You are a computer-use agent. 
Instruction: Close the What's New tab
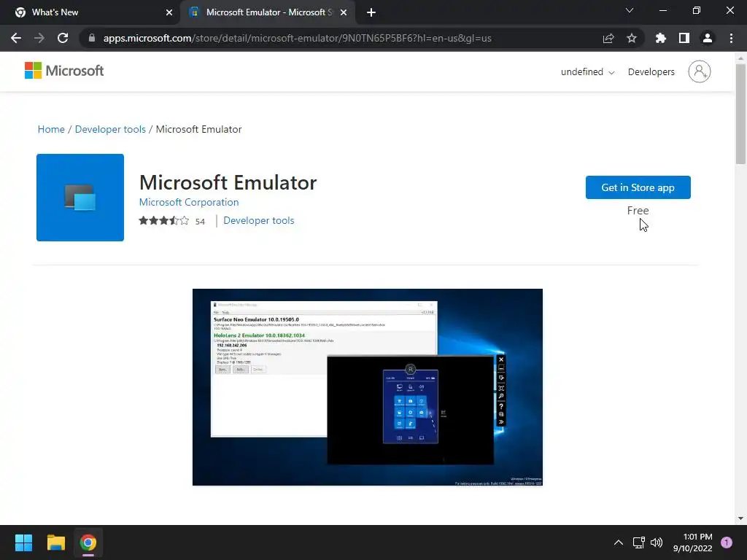(x=169, y=12)
